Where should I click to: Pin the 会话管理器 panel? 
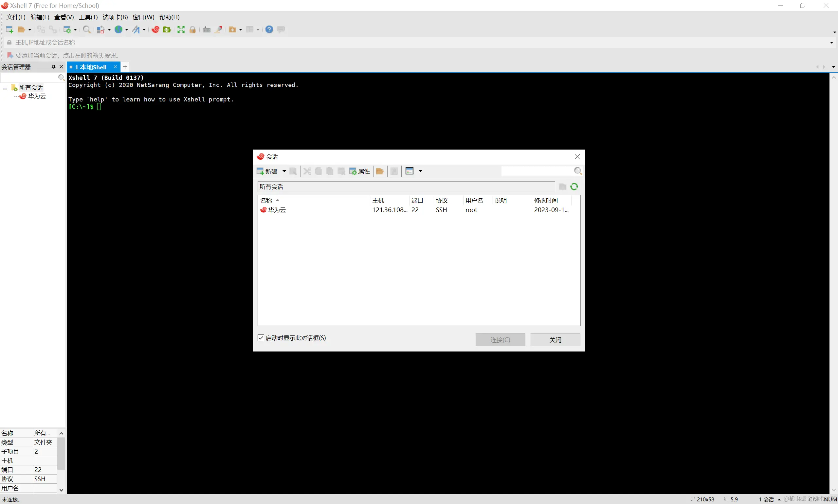tap(53, 67)
